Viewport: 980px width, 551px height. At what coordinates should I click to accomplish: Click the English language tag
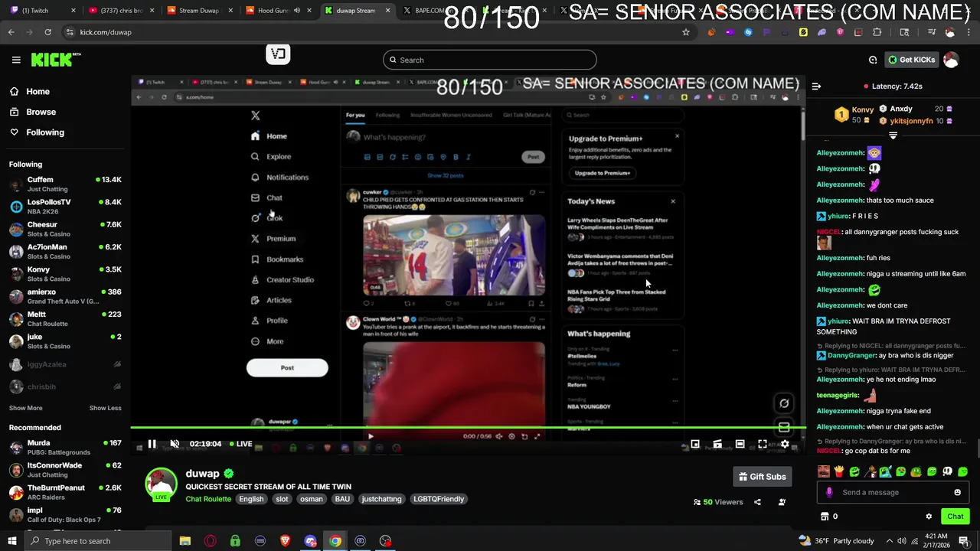251,499
